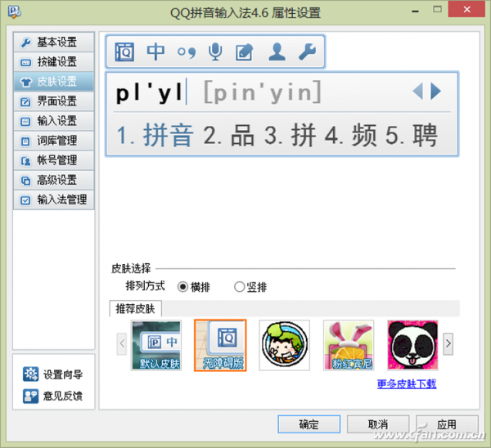Choose the panda skin thumbnail
This screenshot has width=491, height=448.
click(x=412, y=345)
